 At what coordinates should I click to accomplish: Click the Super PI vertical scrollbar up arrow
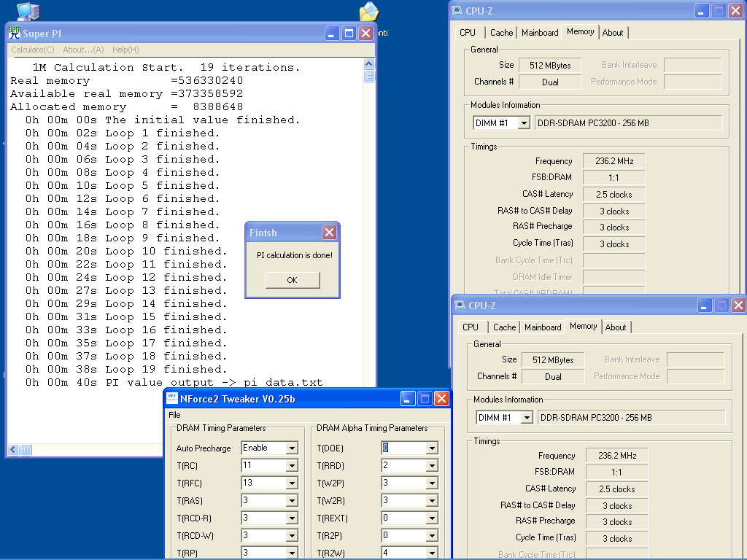click(368, 64)
